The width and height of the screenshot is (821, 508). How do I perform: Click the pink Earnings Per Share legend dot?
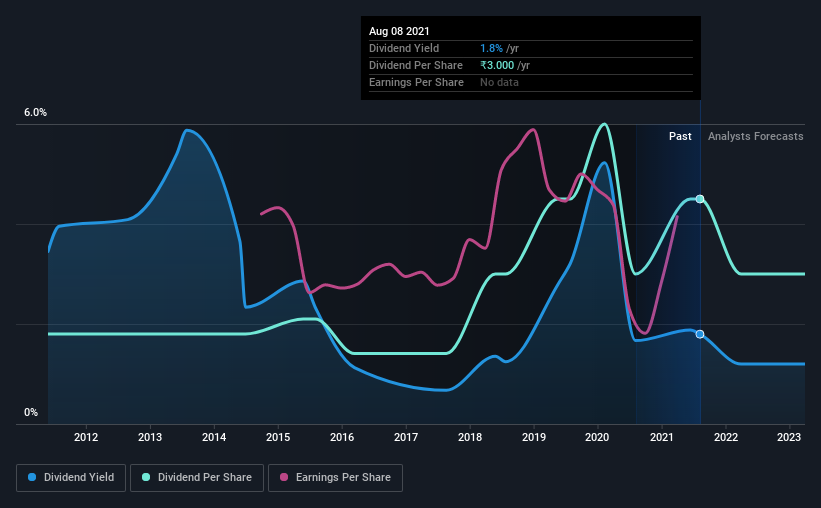(284, 477)
